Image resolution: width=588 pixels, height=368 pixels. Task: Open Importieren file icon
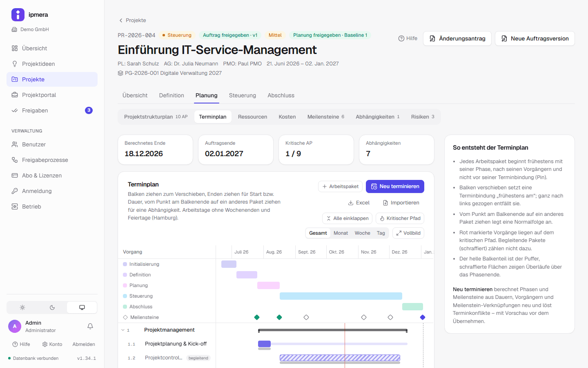click(x=385, y=203)
